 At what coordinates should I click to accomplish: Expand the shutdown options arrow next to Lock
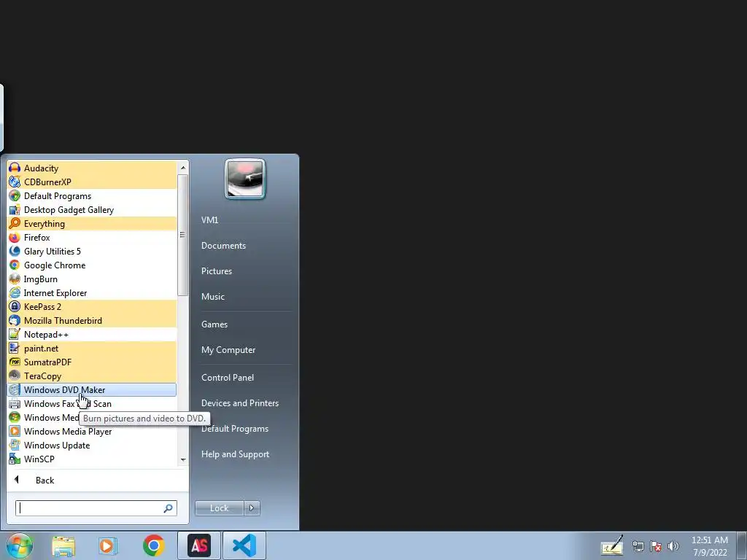pyautogui.click(x=252, y=508)
